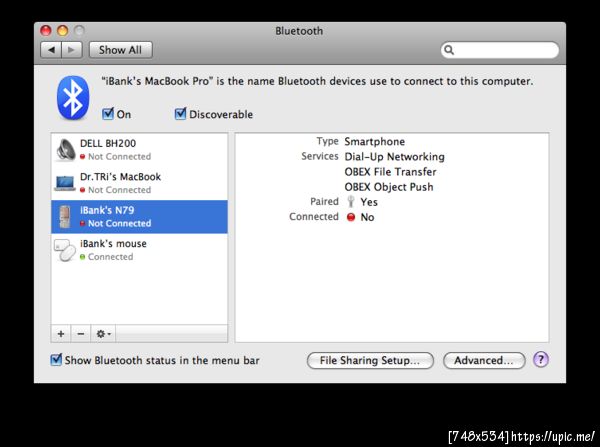Viewport: 600px width, 447px height.
Task: Click red status dot under DELL BH200
Action: (82, 157)
